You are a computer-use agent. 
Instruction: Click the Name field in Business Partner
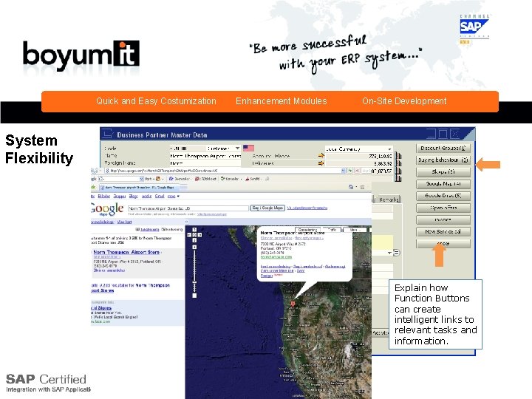[x=205, y=156]
